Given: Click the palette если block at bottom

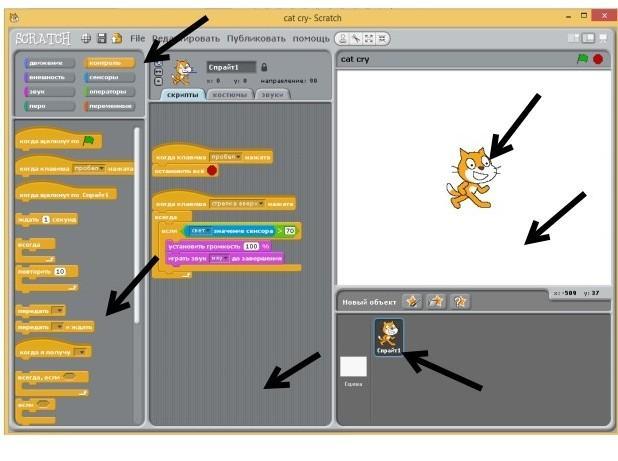Looking at the screenshot, I should pyautogui.click(x=35, y=412).
